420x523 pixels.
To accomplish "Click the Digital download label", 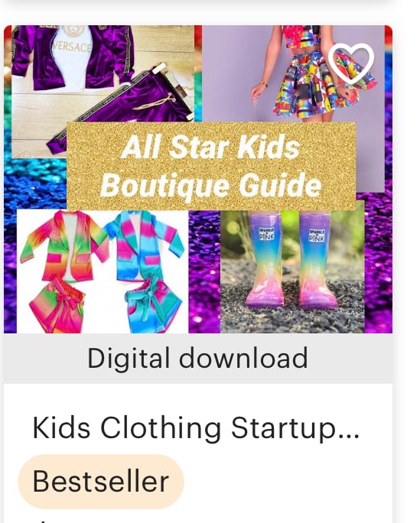I will 197,358.
